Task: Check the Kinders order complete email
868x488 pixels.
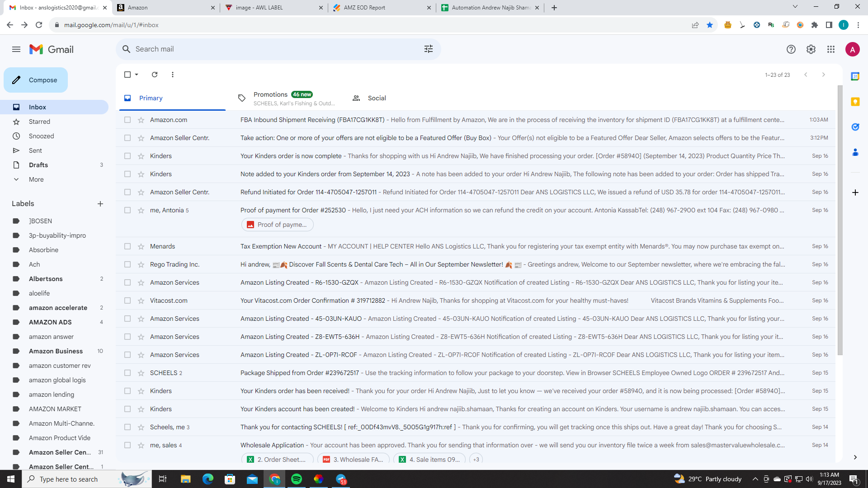Action: click(127, 156)
